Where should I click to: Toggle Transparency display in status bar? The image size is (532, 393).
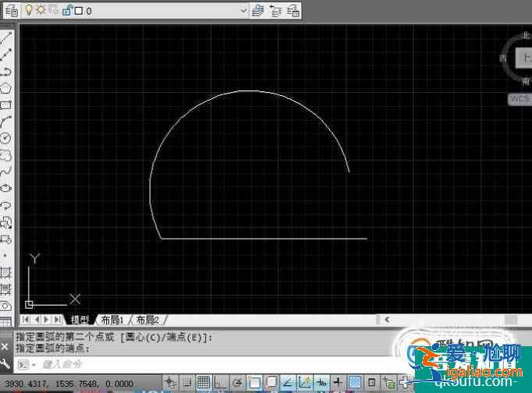click(x=355, y=383)
